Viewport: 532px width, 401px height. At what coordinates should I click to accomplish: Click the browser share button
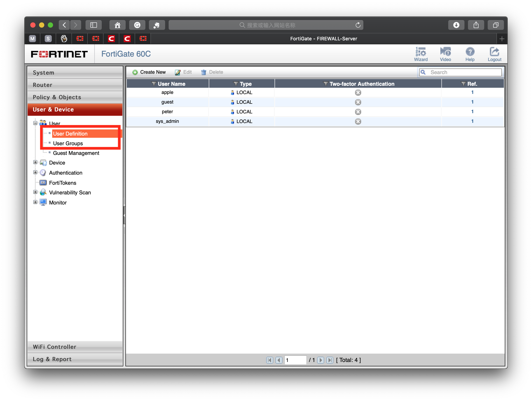[x=476, y=25]
